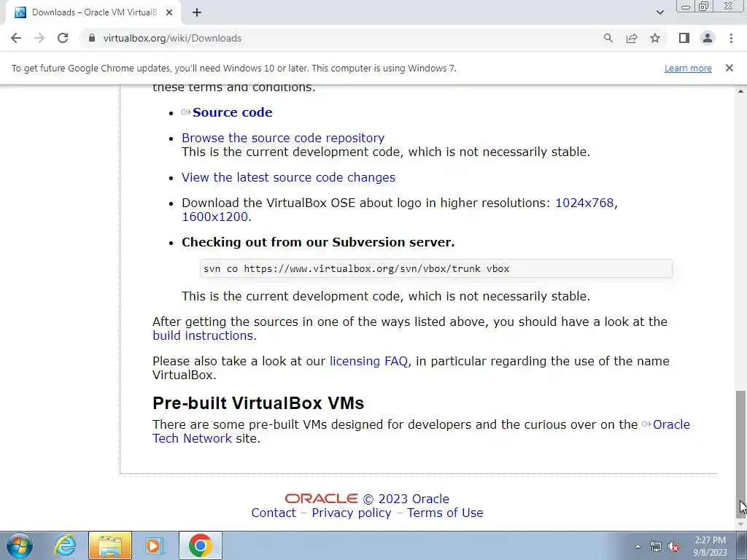Click the svn co command text
This screenshot has width=747, height=560.
pos(356,268)
